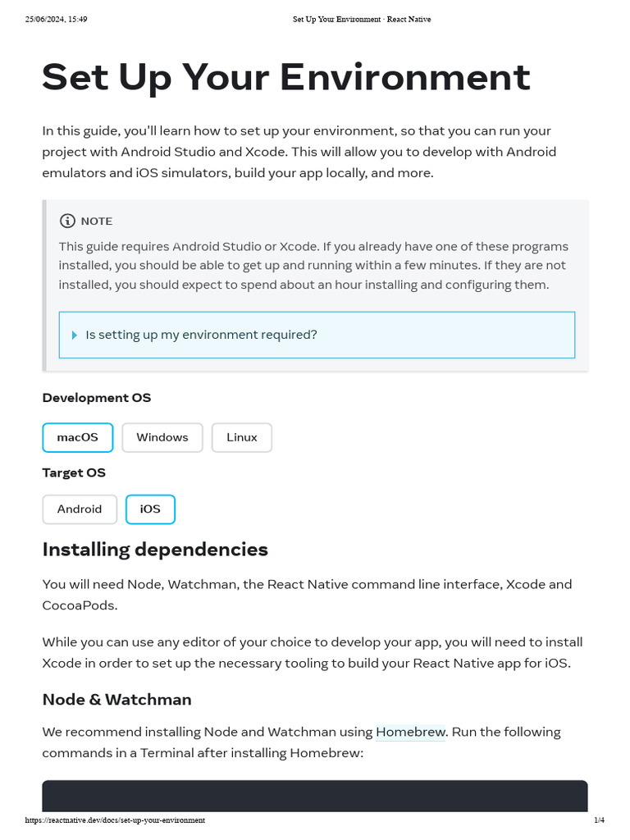The width and height of the screenshot is (630, 840).
Task: Select the macOS development OS tab
Action: [77, 437]
